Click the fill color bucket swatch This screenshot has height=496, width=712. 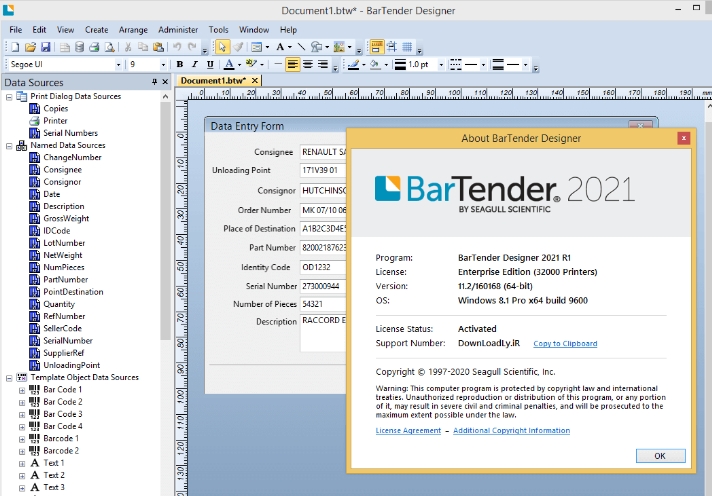click(375, 64)
